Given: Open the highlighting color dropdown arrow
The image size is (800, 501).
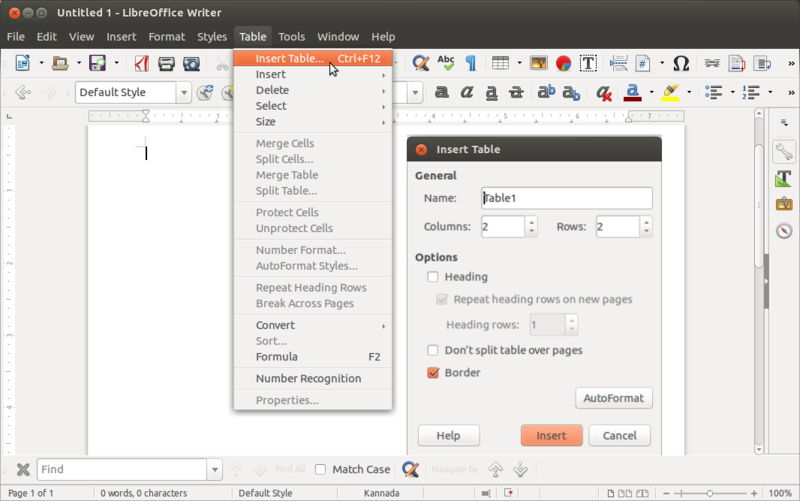Looking at the screenshot, I should click(689, 92).
